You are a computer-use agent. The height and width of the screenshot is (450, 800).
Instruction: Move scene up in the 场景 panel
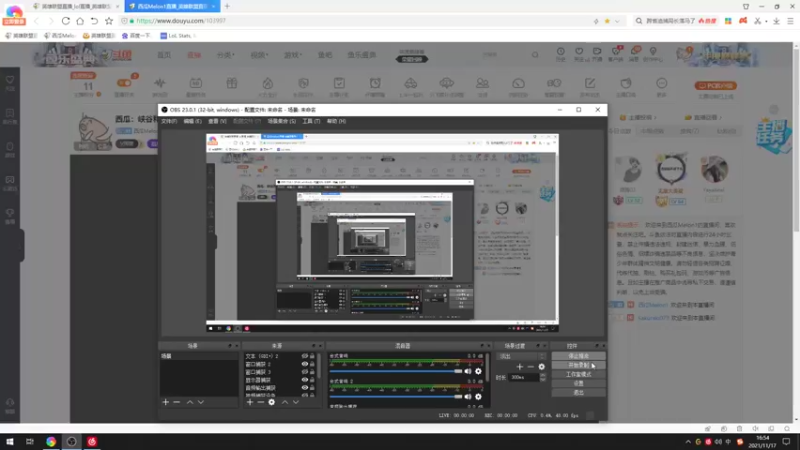point(190,402)
